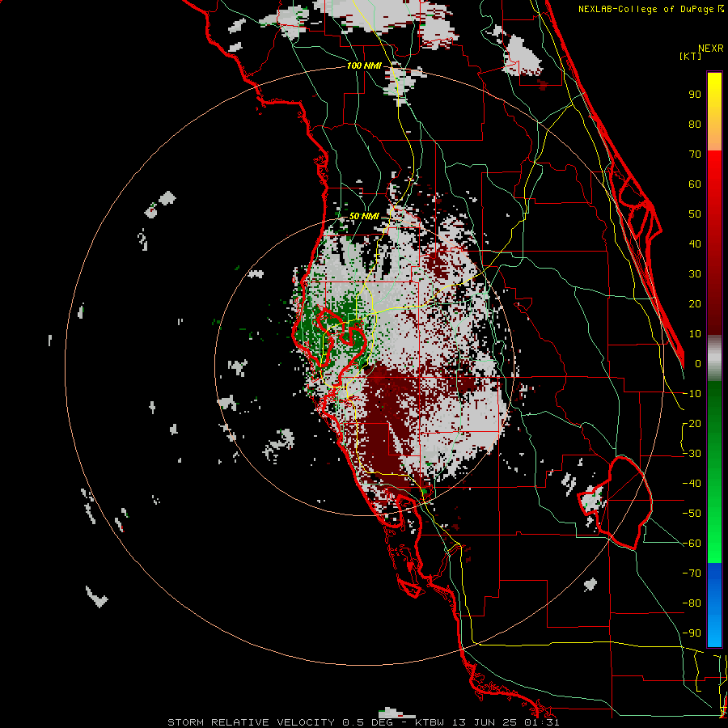Click the 70 knot scale value
Viewport: 728px width, 728px height.
695,154
